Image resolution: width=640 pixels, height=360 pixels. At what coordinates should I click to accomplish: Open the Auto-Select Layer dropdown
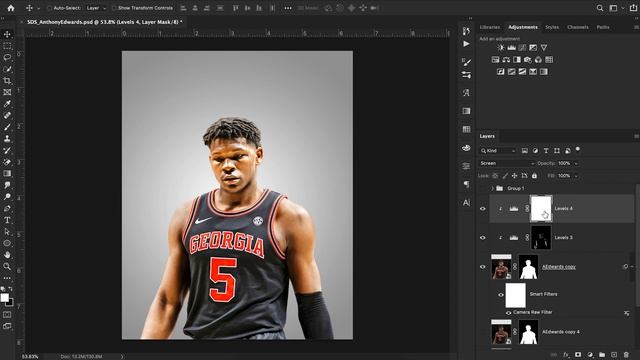click(96, 8)
